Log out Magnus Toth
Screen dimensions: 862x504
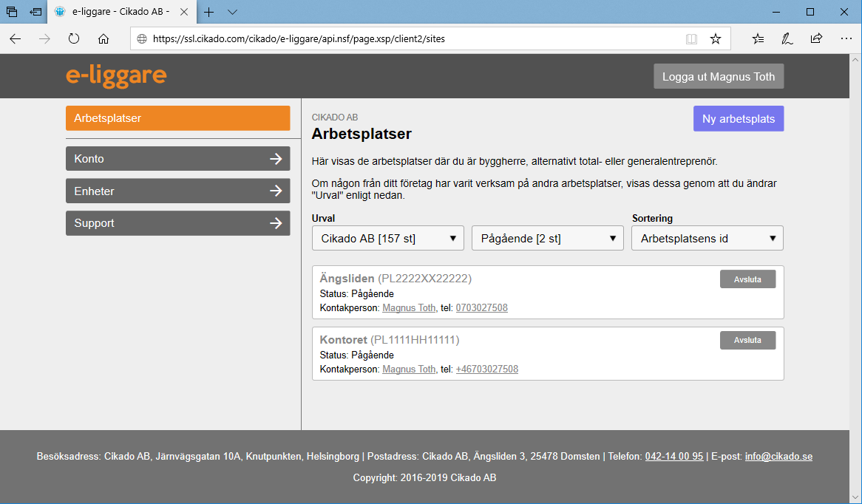point(719,76)
